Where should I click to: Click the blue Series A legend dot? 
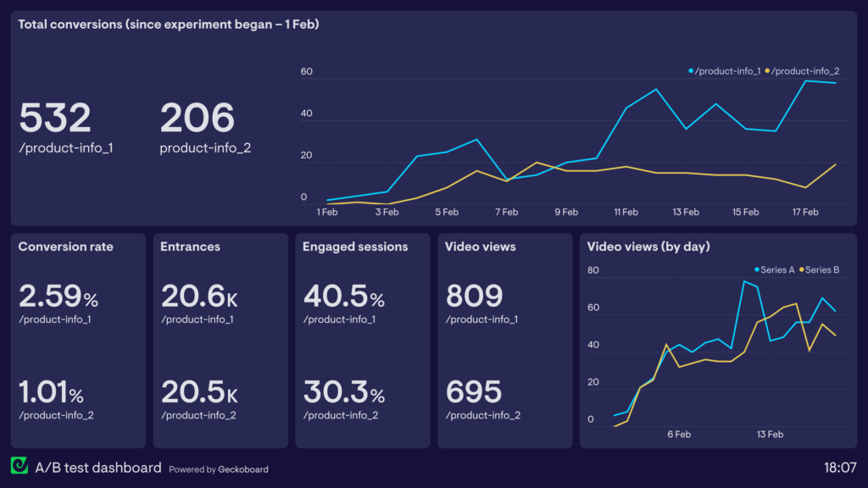(756, 270)
